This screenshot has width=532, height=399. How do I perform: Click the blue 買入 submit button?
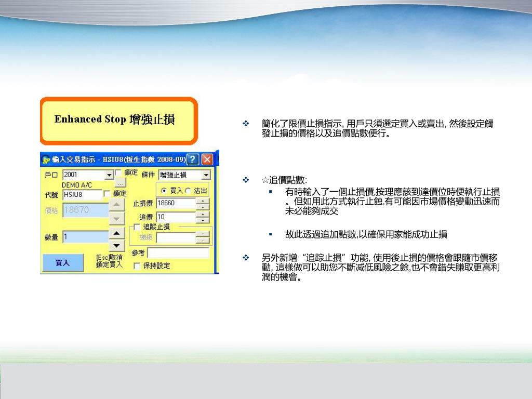click(63, 262)
